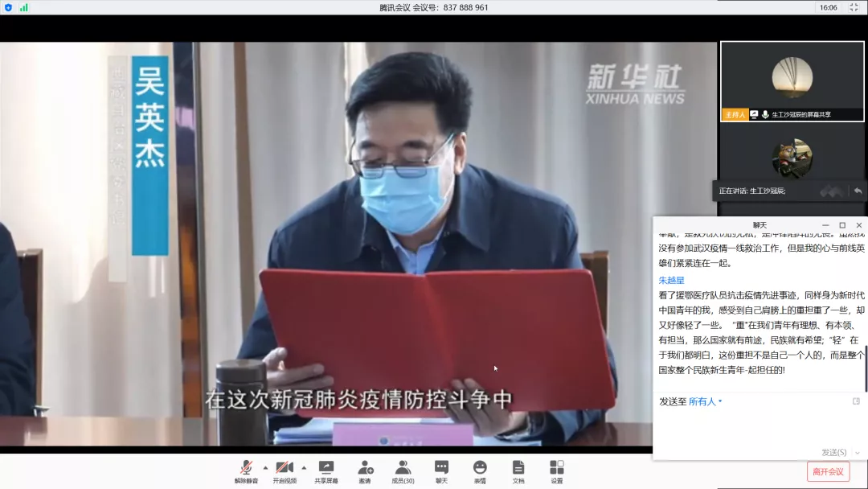Click green microphone icon on host tile
Screen dimensions: 868x489
[765, 115]
